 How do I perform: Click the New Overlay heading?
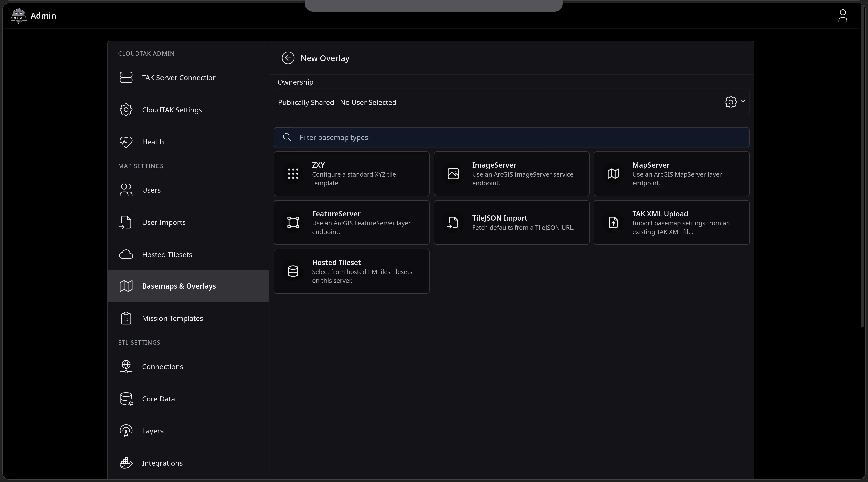click(325, 58)
